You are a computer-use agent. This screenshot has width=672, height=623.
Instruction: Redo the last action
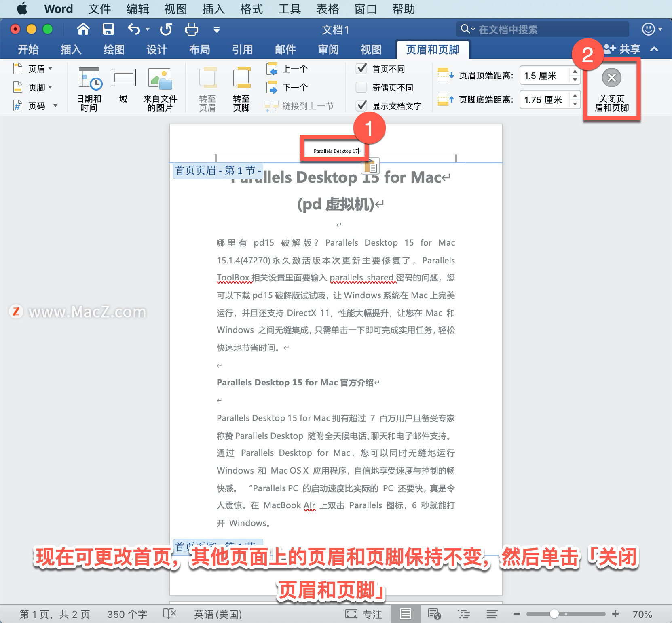click(x=166, y=29)
